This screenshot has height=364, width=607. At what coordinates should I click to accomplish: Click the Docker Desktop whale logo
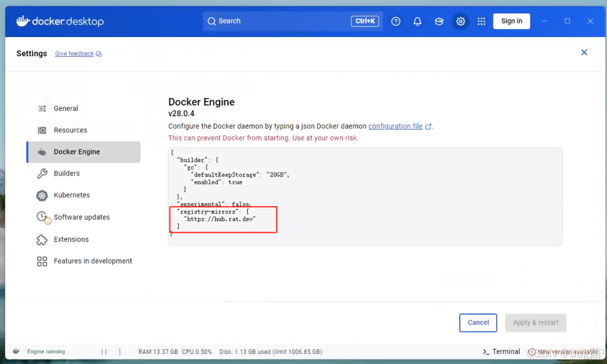pyautogui.click(x=23, y=21)
